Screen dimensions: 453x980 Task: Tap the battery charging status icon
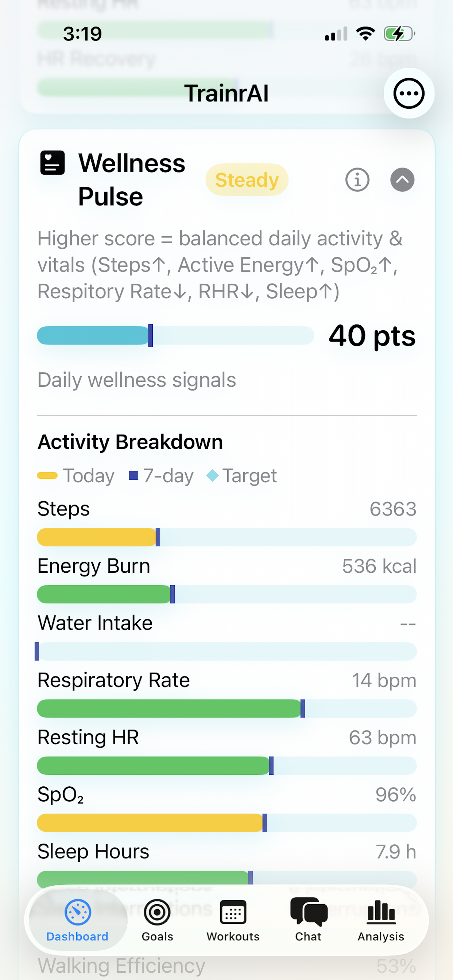pyautogui.click(x=399, y=34)
